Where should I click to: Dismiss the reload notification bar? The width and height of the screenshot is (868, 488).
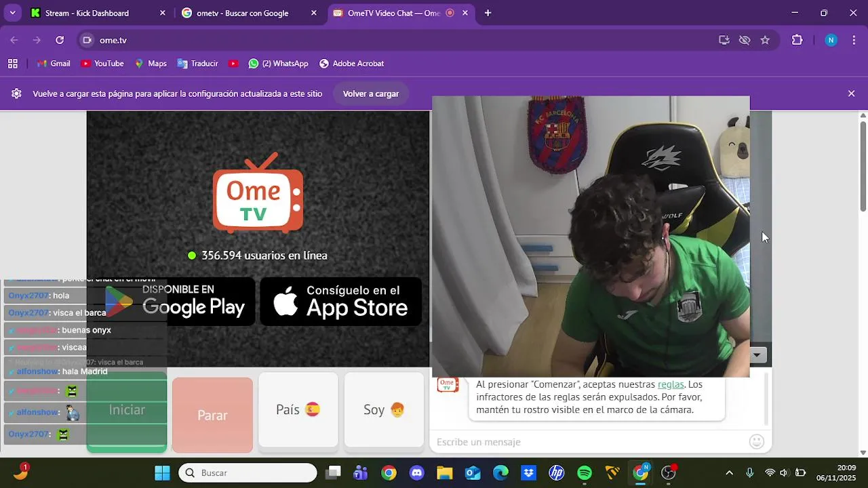point(851,94)
